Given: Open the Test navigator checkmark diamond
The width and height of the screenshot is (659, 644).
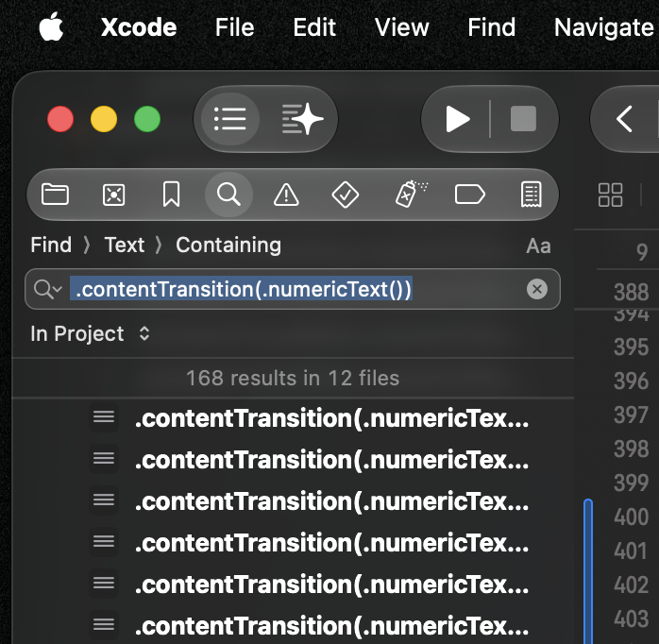Looking at the screenshot, I should [x=345, y=195].
